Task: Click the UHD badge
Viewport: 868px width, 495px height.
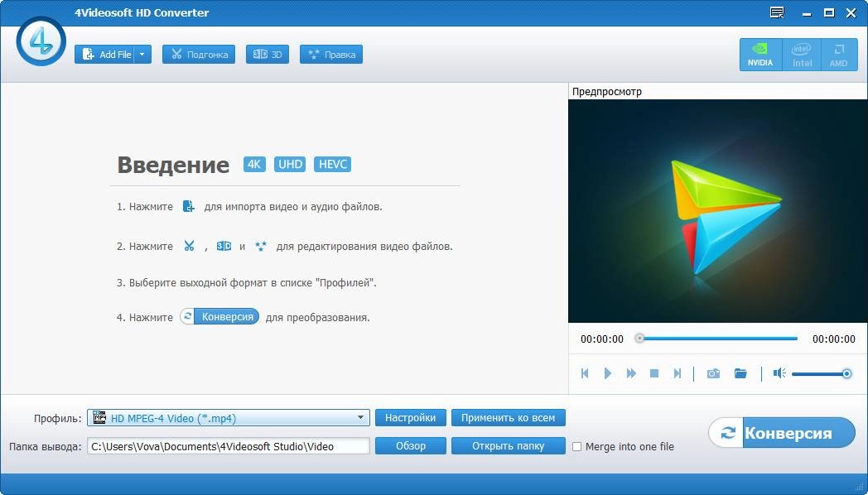Action: click(290, 164)
